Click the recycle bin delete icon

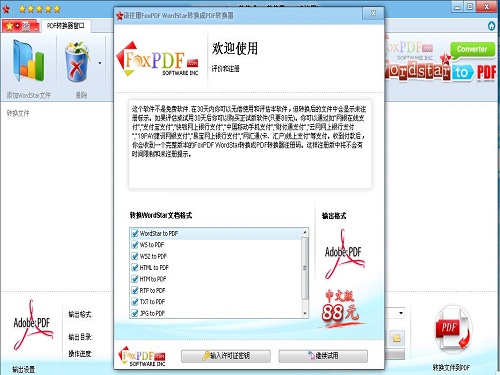(x=77, y=61)
